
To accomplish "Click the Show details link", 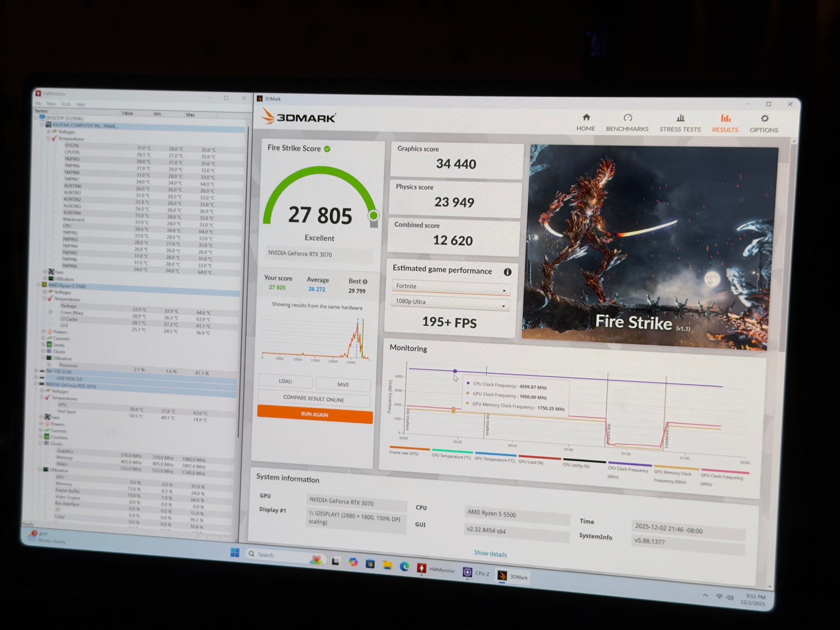I will point(491,554).
